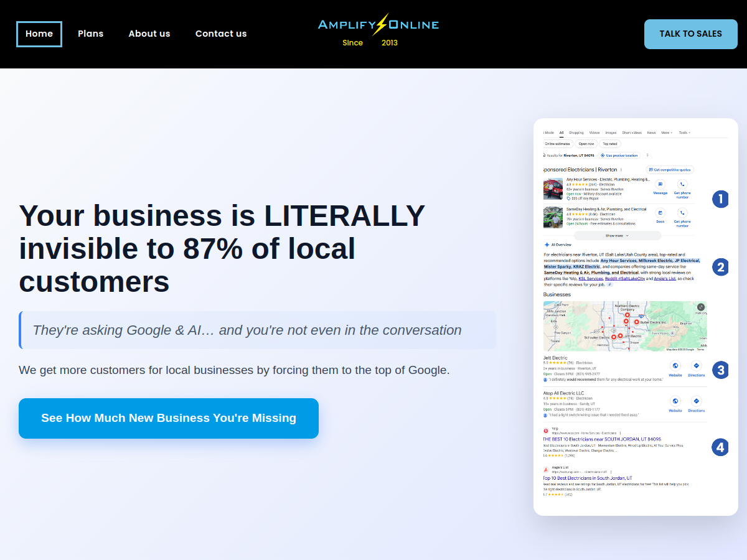Image resolution: width=747 pixels, height=560 pixels.
Task: Toggle the Open now filter chip
Action: 586,144
